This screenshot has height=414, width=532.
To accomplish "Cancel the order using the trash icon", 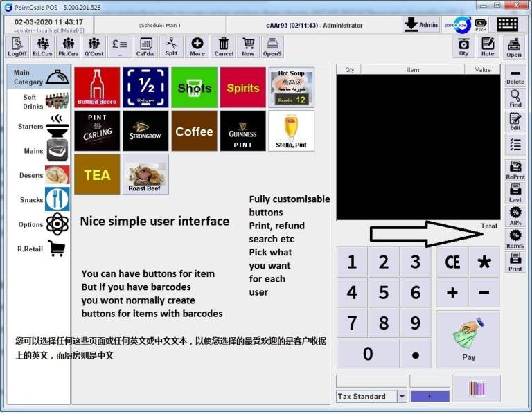I will pos(224,46).
